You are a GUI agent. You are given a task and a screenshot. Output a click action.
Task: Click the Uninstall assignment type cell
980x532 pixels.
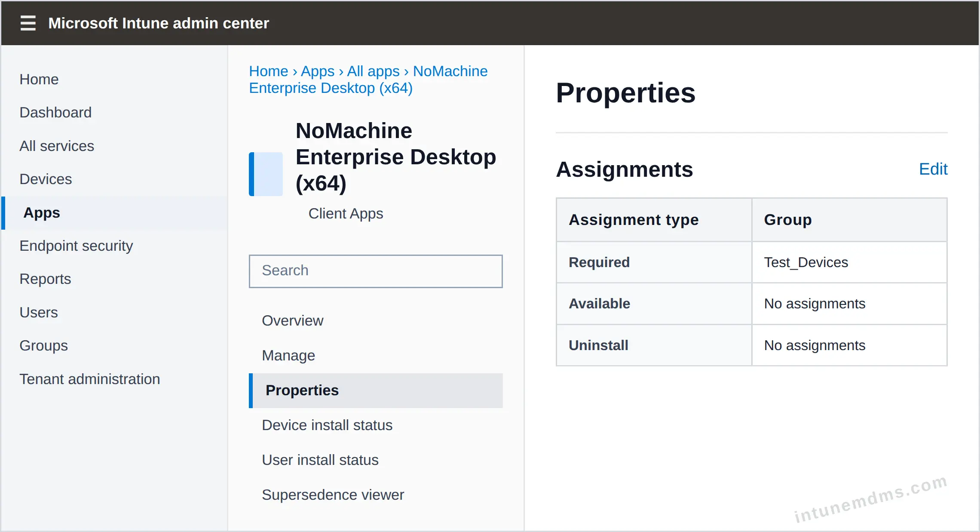654,345
